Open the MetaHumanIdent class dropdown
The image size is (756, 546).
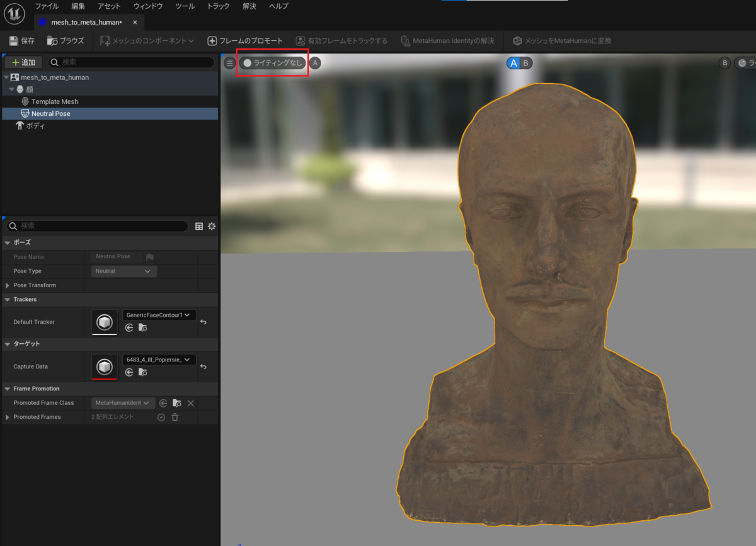point(123,403)
